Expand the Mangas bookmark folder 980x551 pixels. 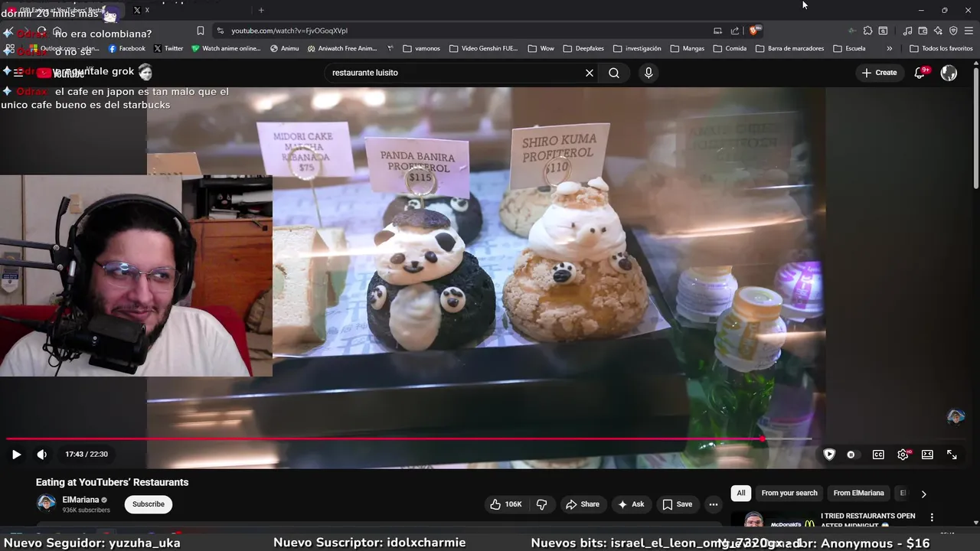coord(687,48)
